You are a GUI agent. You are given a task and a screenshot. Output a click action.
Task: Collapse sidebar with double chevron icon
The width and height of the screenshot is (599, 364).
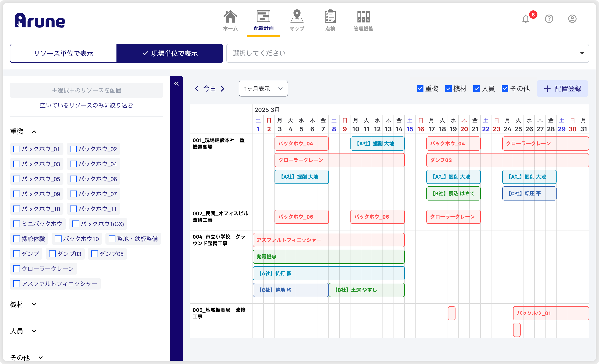pos(177,84)
